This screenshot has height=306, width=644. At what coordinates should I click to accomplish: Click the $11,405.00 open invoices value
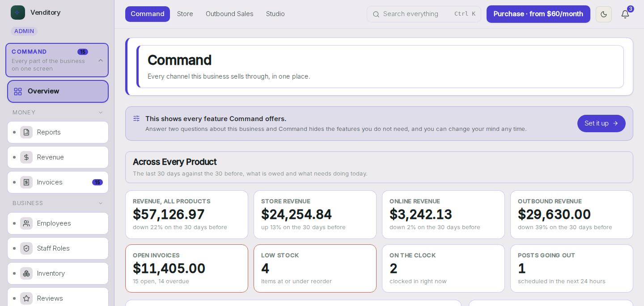point(169,268)
